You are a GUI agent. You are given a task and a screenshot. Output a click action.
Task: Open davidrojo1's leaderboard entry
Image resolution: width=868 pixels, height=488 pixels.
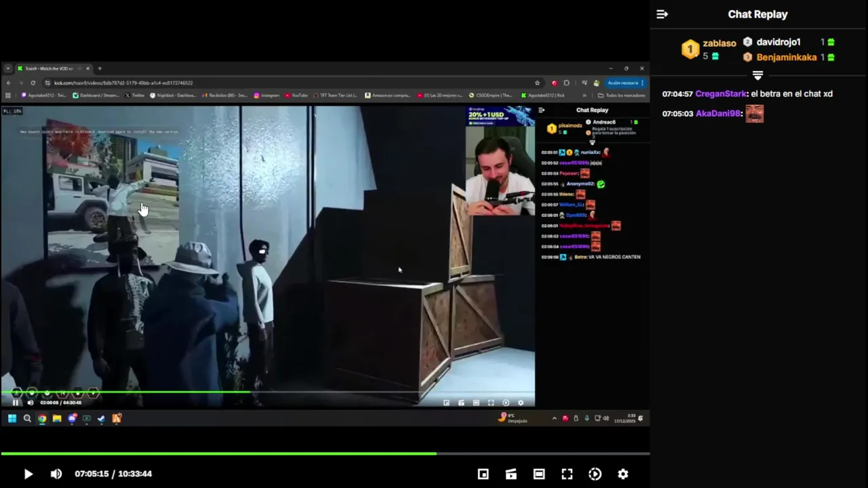point(778,42)
